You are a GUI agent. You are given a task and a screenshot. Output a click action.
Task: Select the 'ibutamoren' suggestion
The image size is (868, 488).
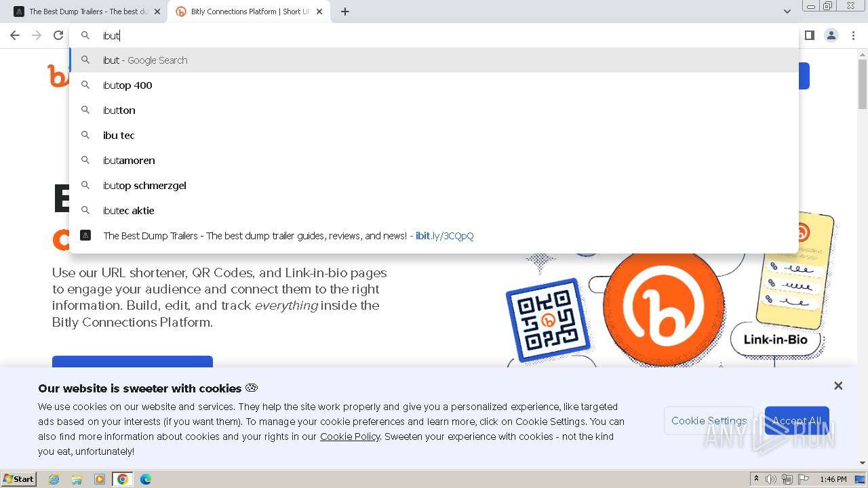(434, 161)
